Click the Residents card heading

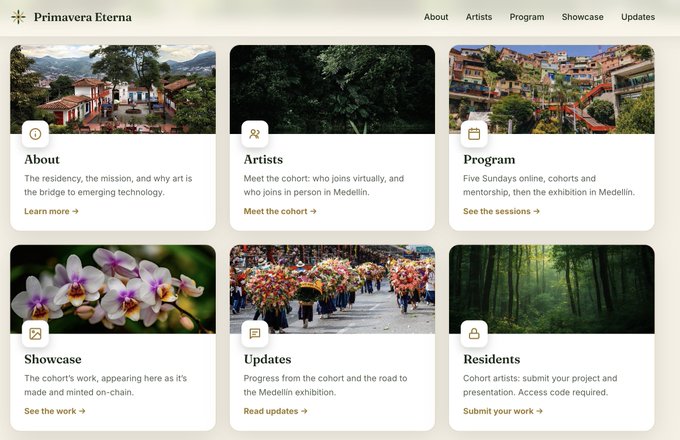492,359
